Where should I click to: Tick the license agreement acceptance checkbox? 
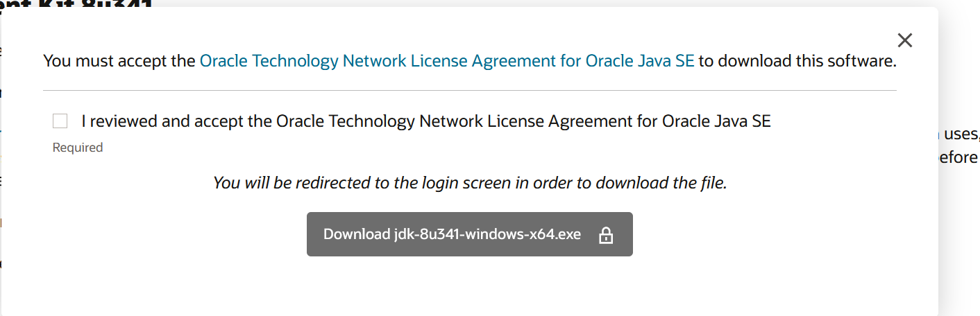click(x=60, y=121)
